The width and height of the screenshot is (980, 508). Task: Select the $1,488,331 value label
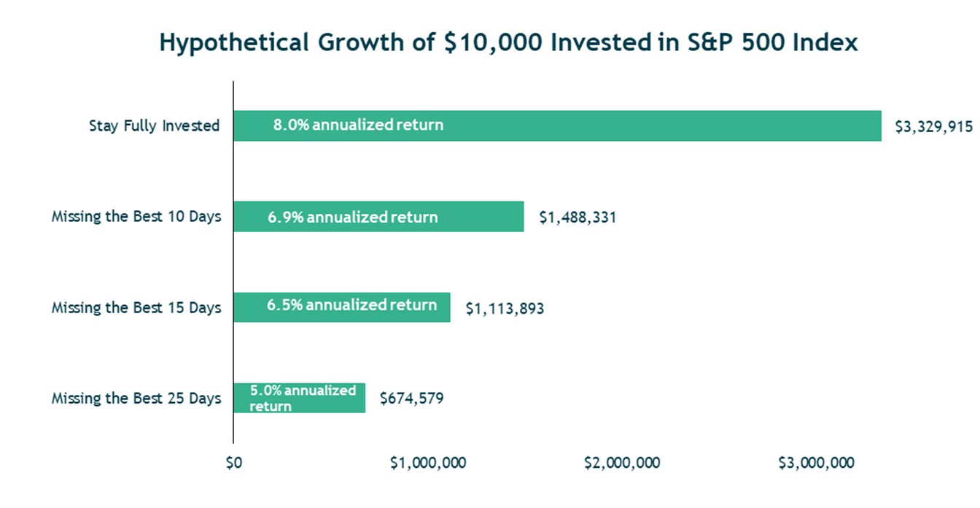(577, 218)
